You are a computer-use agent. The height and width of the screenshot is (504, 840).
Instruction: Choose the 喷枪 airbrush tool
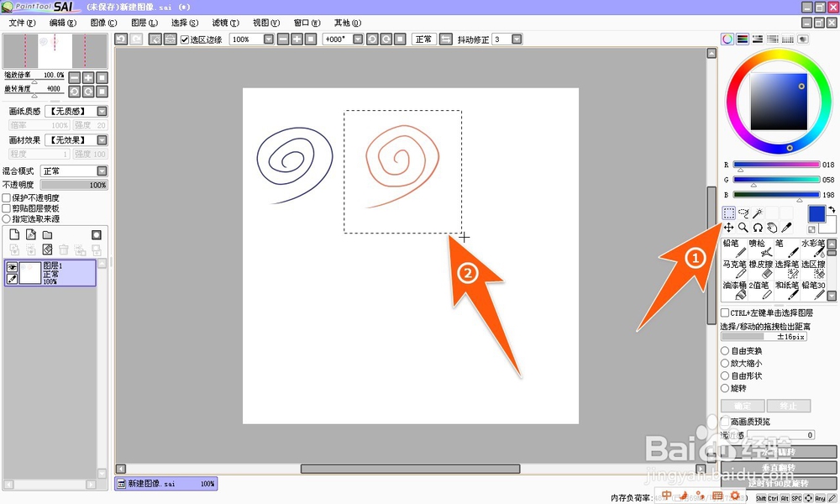[760, 248]
